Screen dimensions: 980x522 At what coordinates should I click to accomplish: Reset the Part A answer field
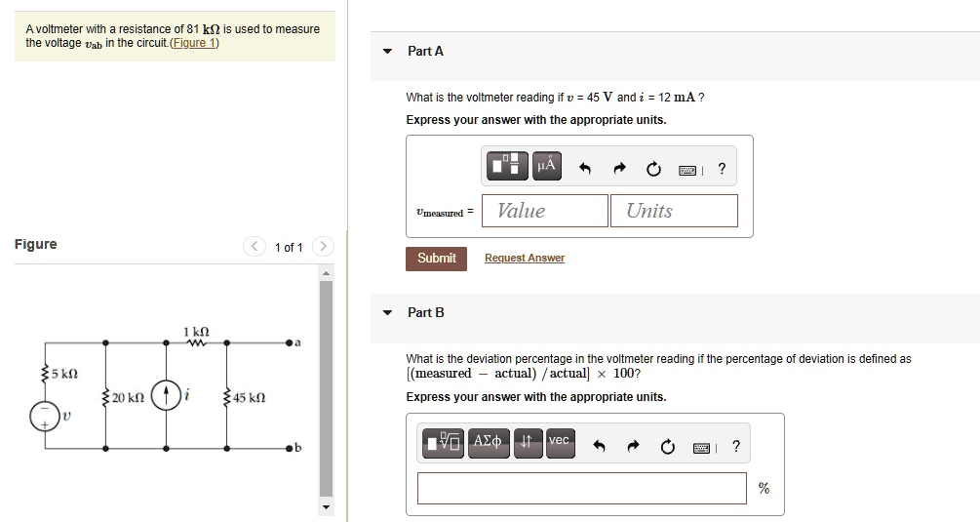(x=653, y=169)
